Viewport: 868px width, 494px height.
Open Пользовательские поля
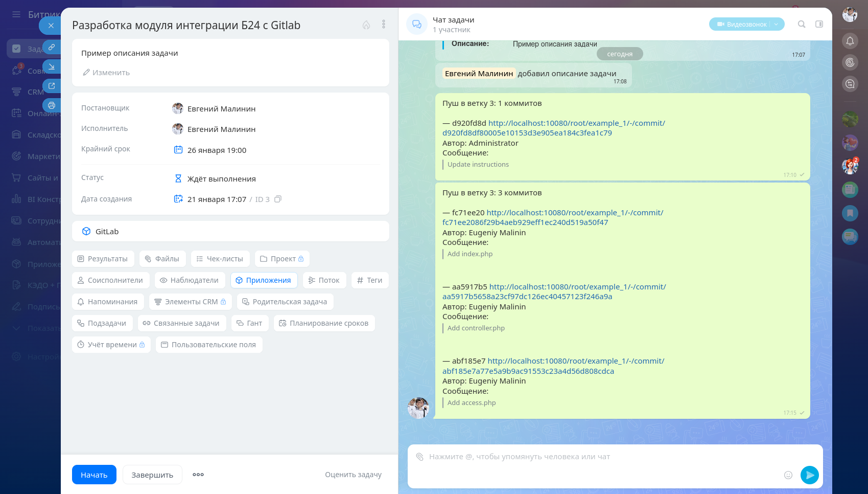pyautogui.click(x=209, y=345)
